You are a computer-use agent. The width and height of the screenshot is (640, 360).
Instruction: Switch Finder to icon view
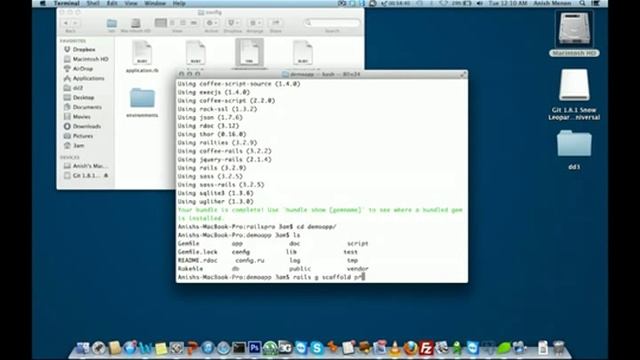[x=161, y=23]
